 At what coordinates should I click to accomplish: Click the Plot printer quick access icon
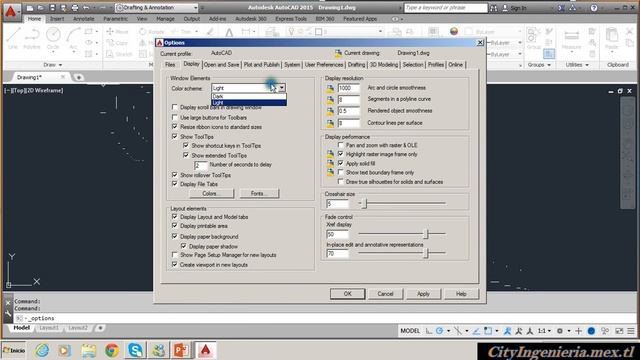[75, 8]
